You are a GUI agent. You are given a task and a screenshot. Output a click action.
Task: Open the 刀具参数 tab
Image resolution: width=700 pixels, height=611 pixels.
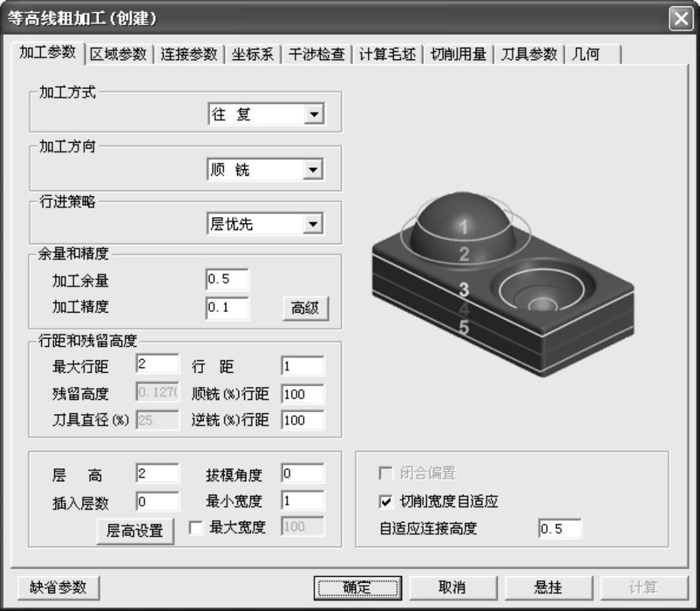pos(529,54)
